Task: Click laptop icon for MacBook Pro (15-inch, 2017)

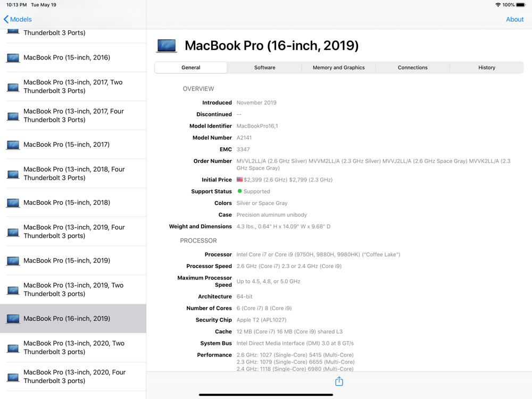Action: tap(13, 145)
